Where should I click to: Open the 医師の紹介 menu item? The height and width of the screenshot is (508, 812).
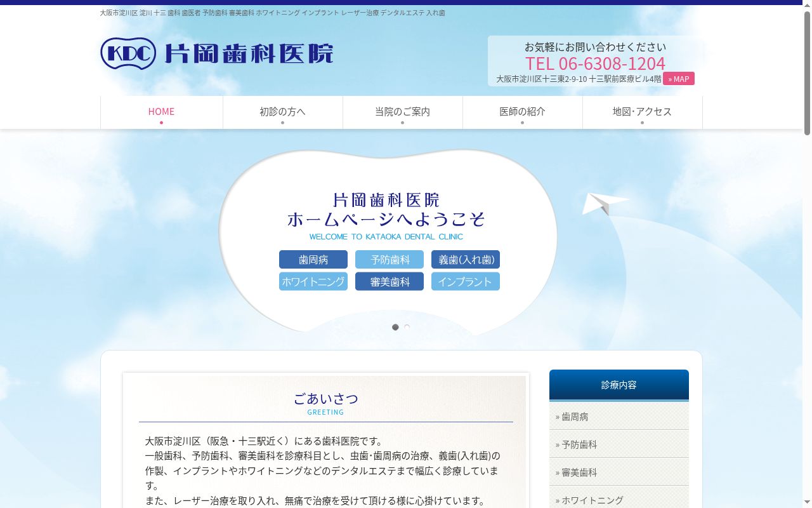point(522,112)
